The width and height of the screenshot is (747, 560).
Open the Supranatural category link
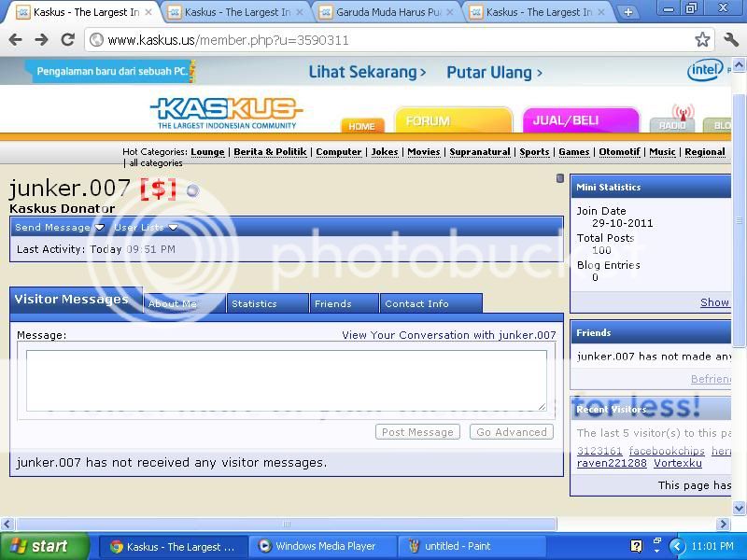pos(480,151)
